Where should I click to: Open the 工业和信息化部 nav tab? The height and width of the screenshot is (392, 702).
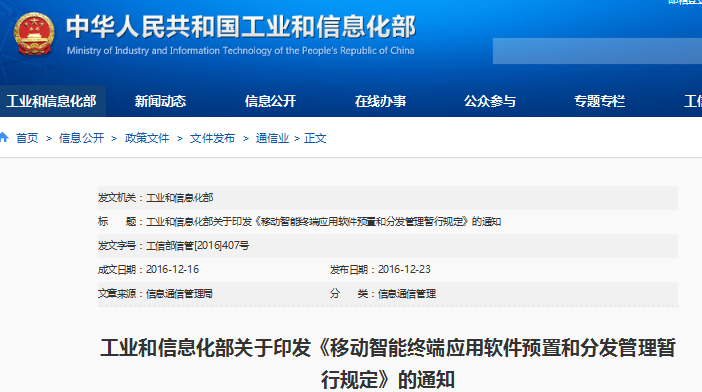[51, 101]
